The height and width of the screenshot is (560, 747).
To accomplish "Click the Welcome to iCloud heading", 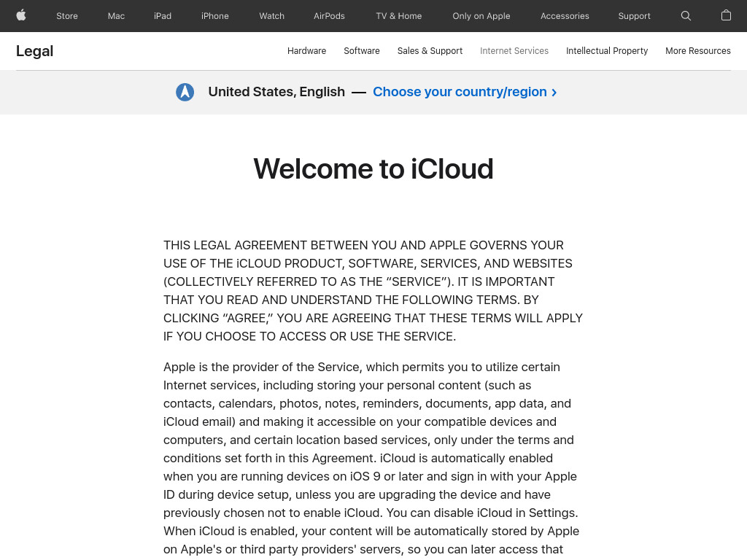I will tap(373, 168).
